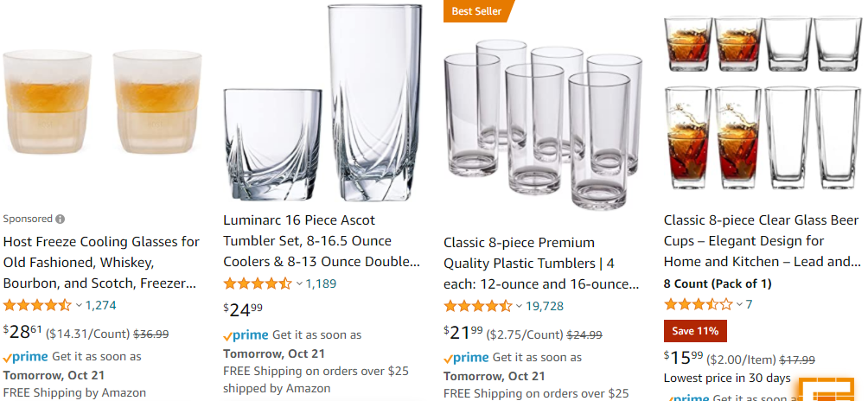Click the Sponsored info icon
Image resolution: width=868 pixels, height=401 pixels.
(x=60, y=219)
